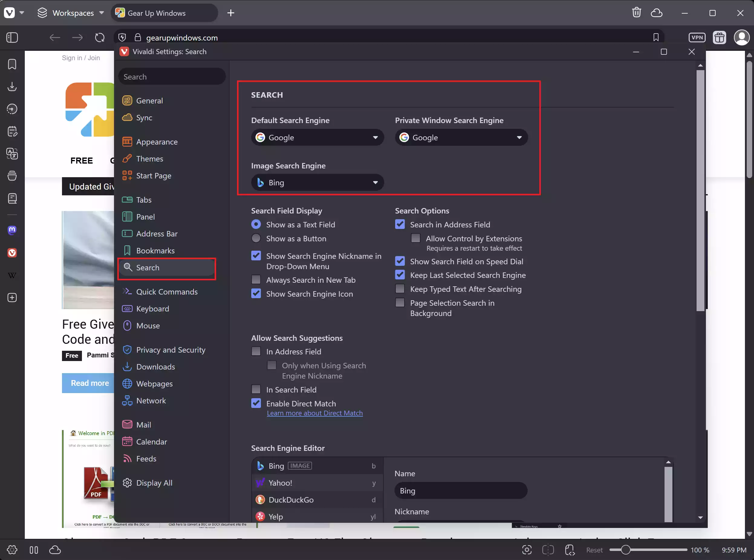Select Show as a Button option
Image resolution: width=754 pixels, height=560 pixels.
tap(256, 238)
